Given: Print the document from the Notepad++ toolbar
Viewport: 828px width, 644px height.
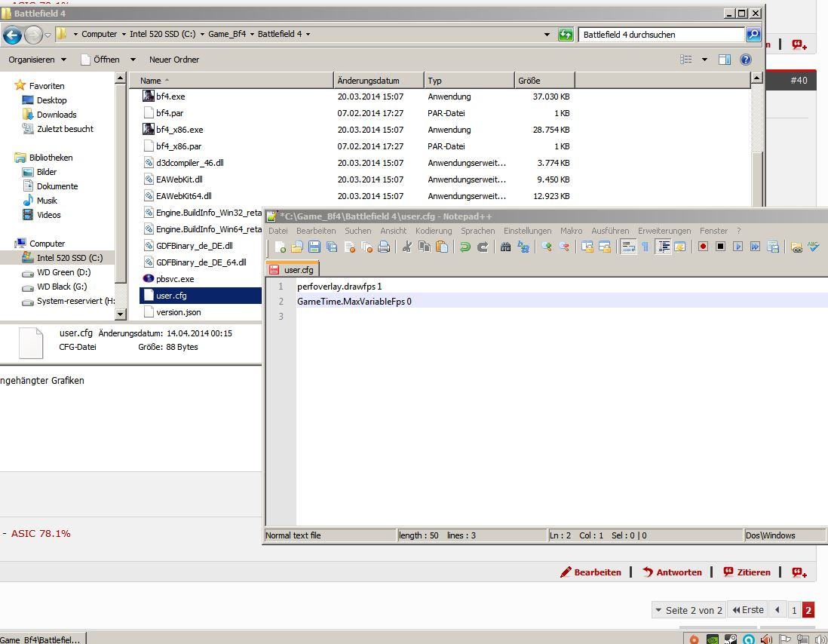Looking at the screenshot, I should point(384,247).
